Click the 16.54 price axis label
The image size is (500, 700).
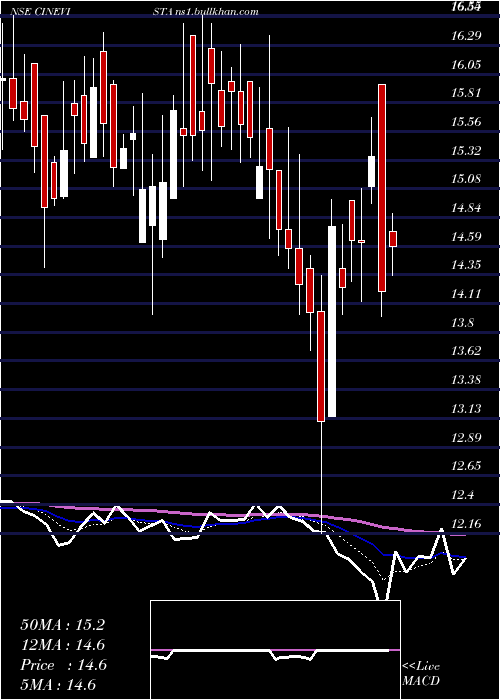(466, 7)
